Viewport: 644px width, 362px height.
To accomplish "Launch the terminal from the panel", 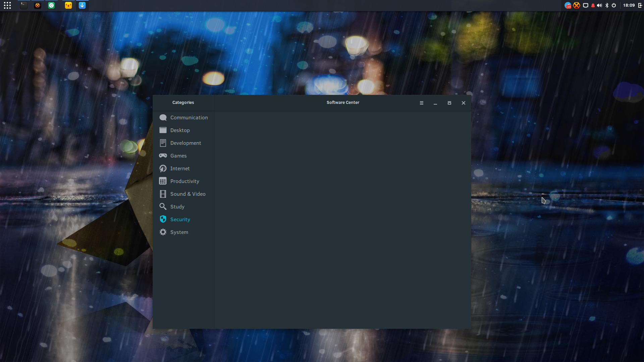I will point(23,5).
